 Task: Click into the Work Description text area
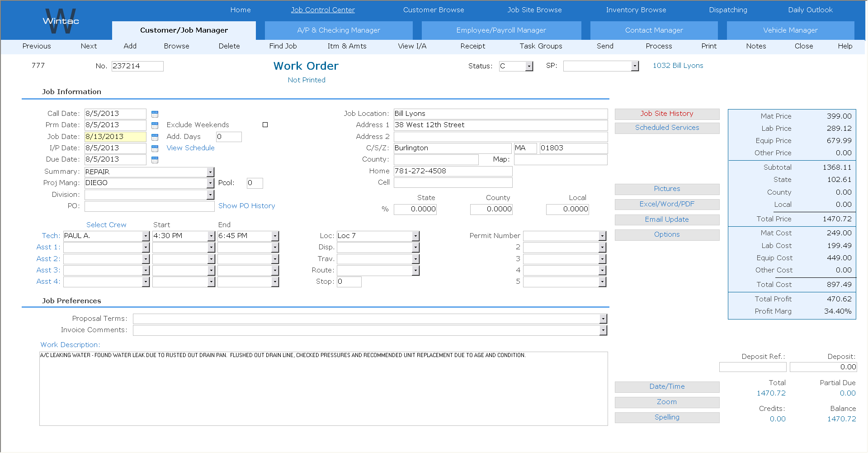point(323,389)
